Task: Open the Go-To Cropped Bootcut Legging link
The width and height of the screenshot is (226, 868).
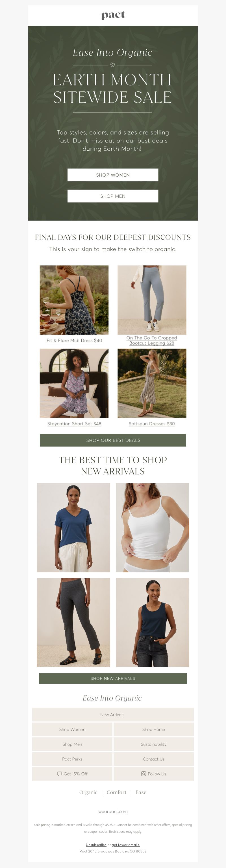Action: 152,340
